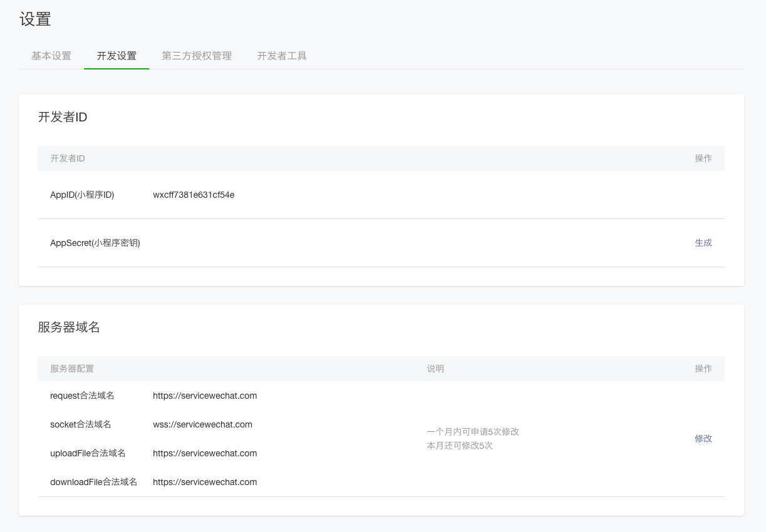Click the 说明 column header

[x=435, y=369]
